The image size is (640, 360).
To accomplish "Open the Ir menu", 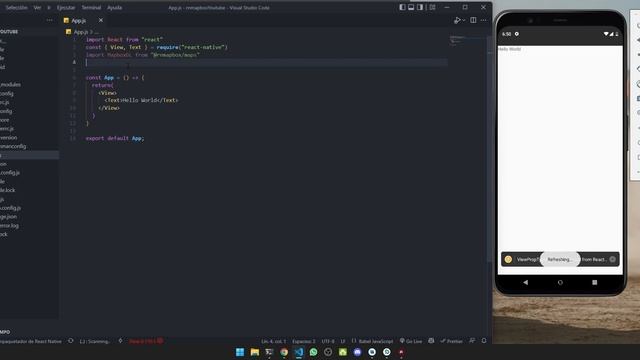I will pos(49,7).
